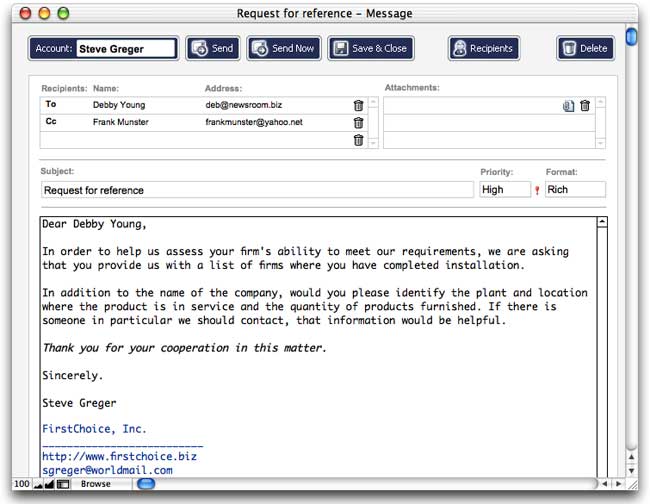Click the name Debby Young
Image resolution: width=650 pixels, height=504 pixels.
point(119,105)
